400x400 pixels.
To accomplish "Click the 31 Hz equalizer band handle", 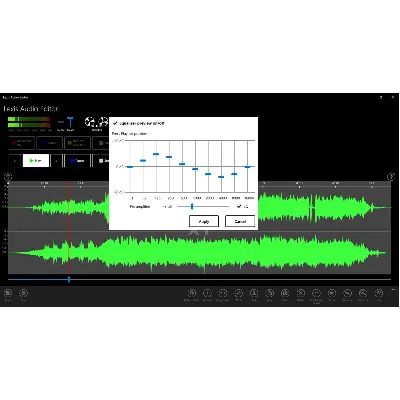I will pyautogui.click(x=130, y=167).
